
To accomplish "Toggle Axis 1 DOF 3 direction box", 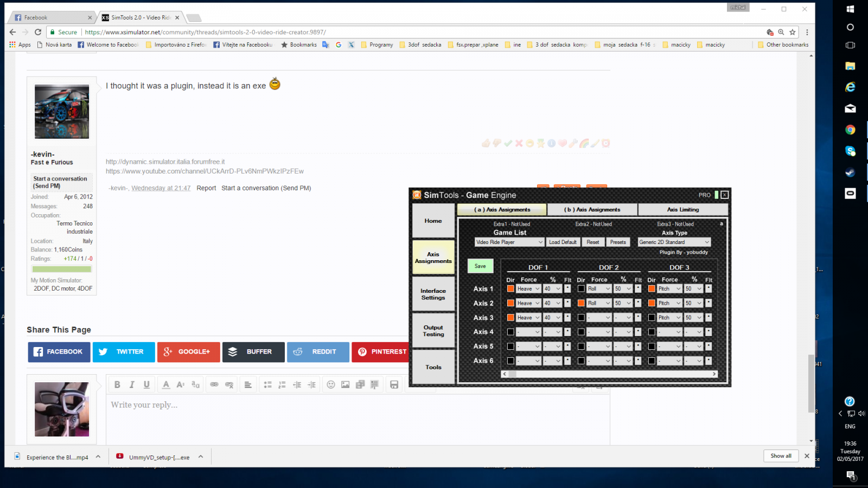I will tap(652, 288).
